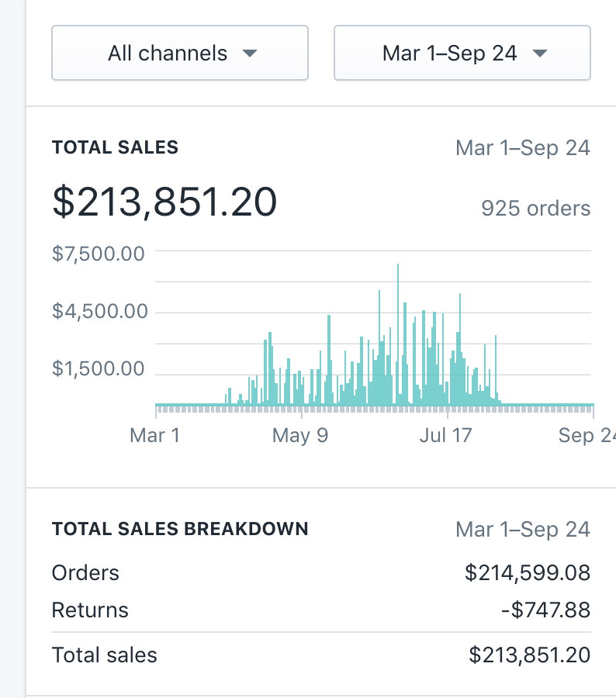
Task: Click the TOTAL SALES card heading
Action: click(115, 147)
